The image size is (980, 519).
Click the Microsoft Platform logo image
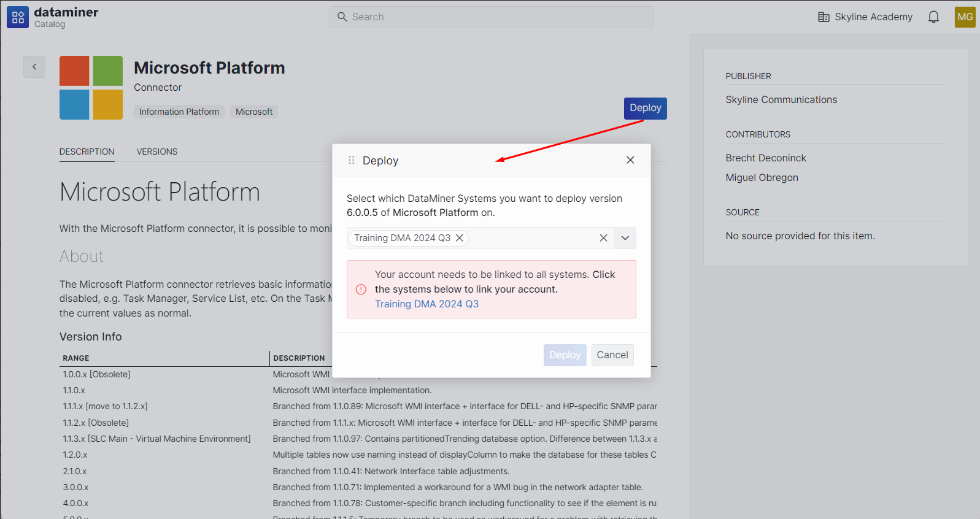91,88
